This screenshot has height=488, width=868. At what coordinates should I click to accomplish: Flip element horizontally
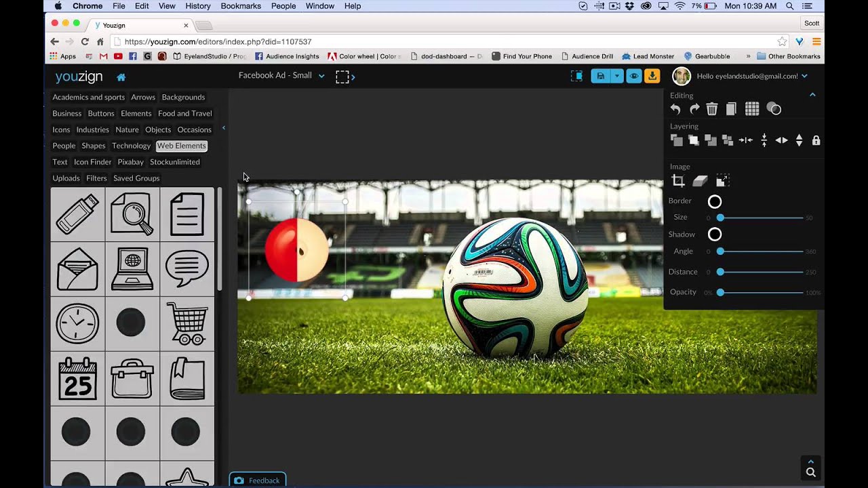(x=782, y=140)
